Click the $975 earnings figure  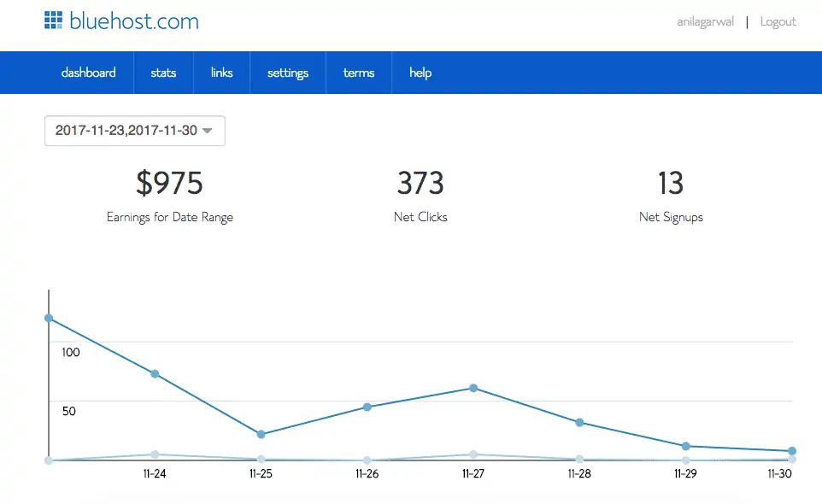pos(169,183)
